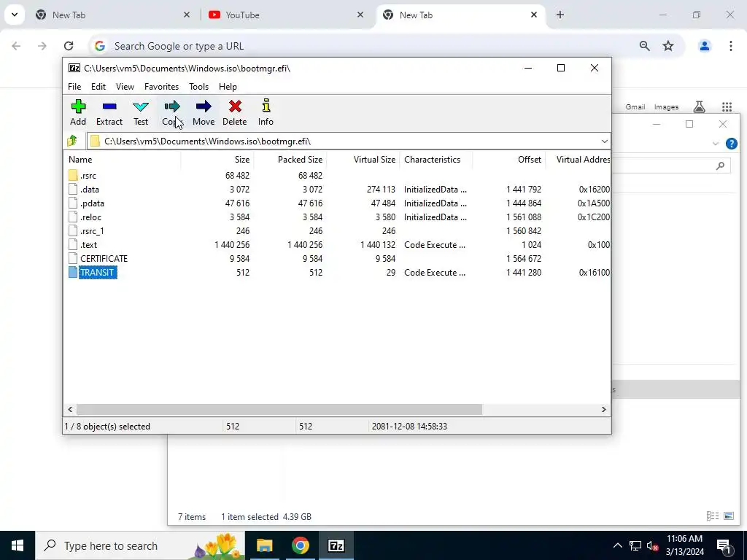
Task: Click the Extract toolbar icon
Action: point(109,112)
